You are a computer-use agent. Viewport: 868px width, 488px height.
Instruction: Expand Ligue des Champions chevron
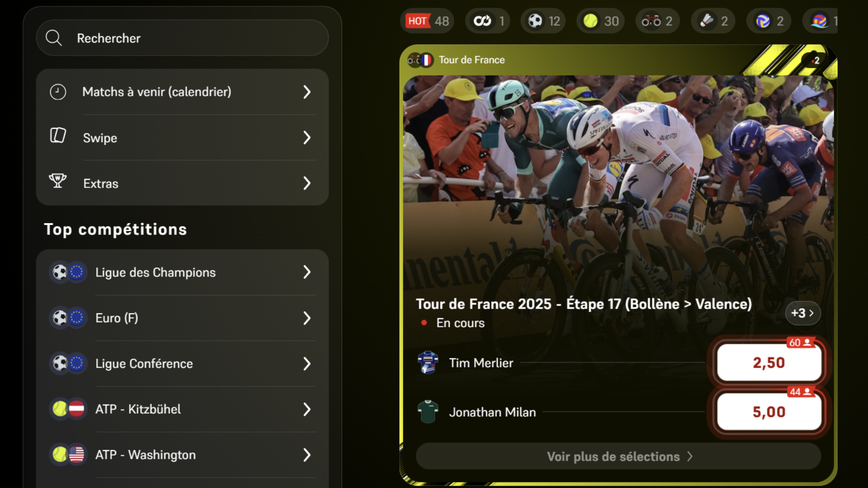pos(307,272)
